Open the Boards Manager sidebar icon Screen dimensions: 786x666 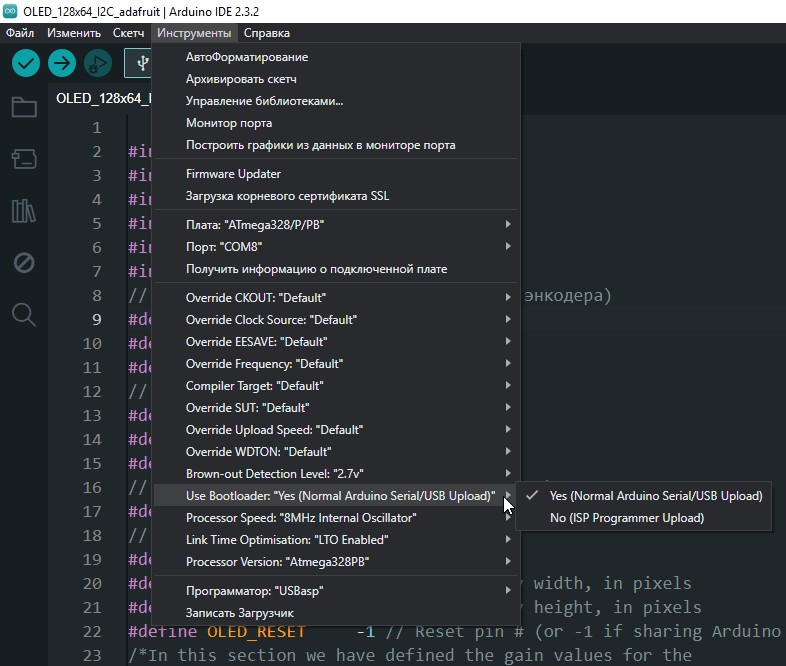(24, 159)
